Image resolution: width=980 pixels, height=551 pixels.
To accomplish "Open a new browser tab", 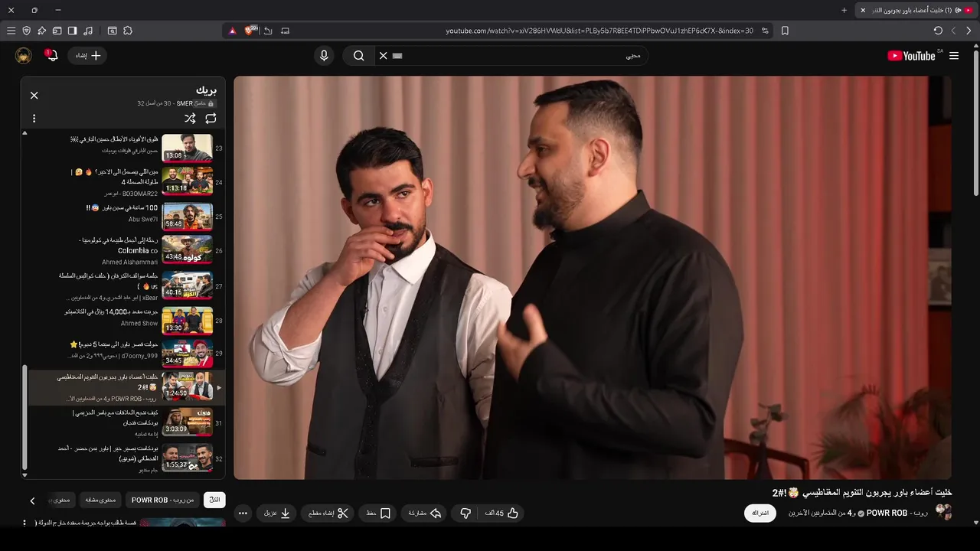I will (844, 10).
